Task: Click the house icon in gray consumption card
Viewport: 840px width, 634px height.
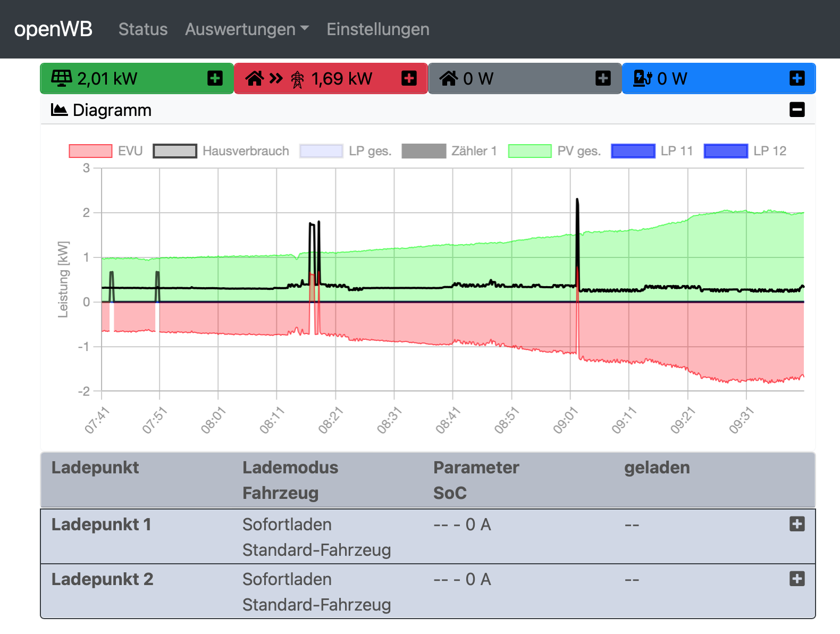Action: [448, 79]
